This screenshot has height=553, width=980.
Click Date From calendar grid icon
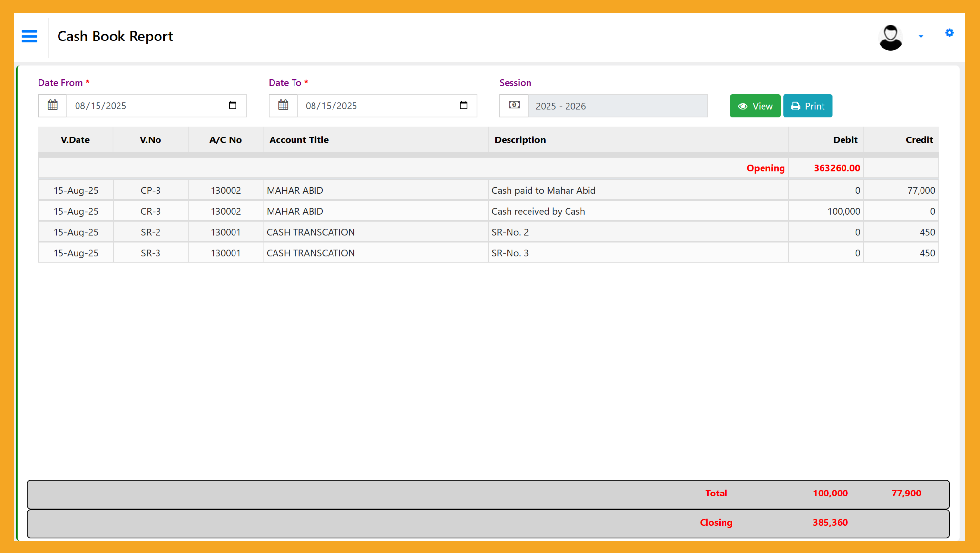(x=53, y=105)
